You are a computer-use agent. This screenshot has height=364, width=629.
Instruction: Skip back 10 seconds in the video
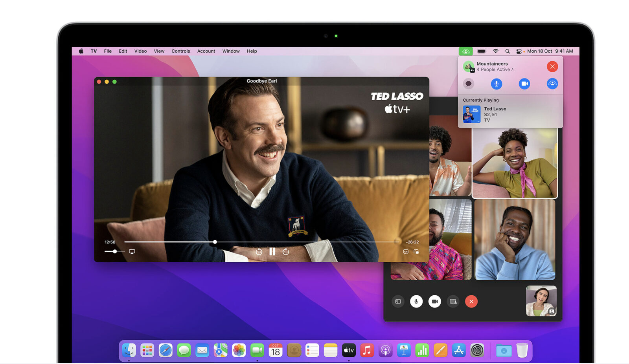pyautogui.click(x=259, y=252)
